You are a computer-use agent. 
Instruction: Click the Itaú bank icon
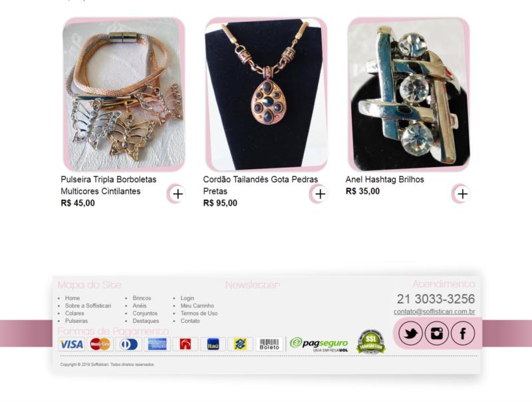[x=213, y=344]
